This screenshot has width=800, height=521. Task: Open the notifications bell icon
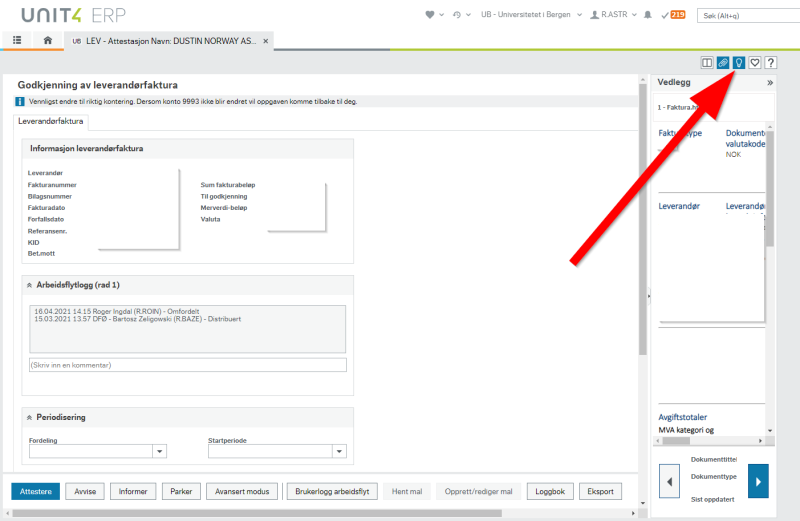point(647,15)
